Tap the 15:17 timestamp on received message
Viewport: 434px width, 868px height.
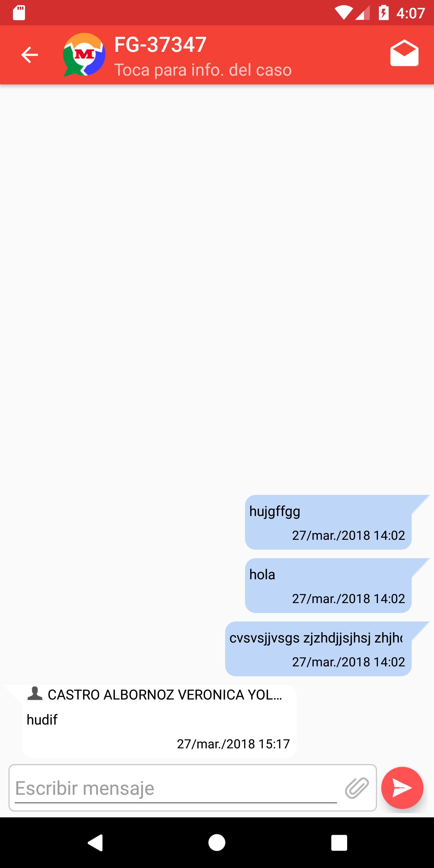point(233,744)
